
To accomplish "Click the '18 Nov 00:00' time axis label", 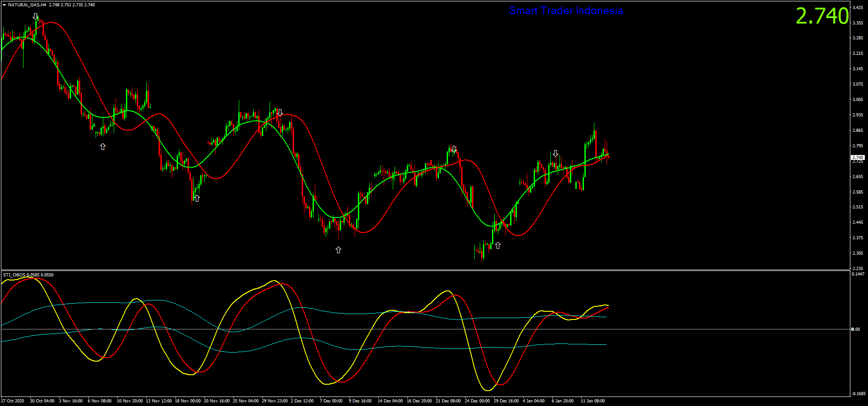I will pyautogui.click(x=188, y=401).
